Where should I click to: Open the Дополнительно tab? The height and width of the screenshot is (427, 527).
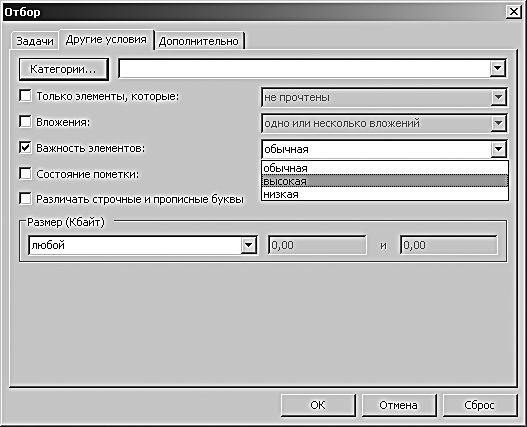point(199,41)
